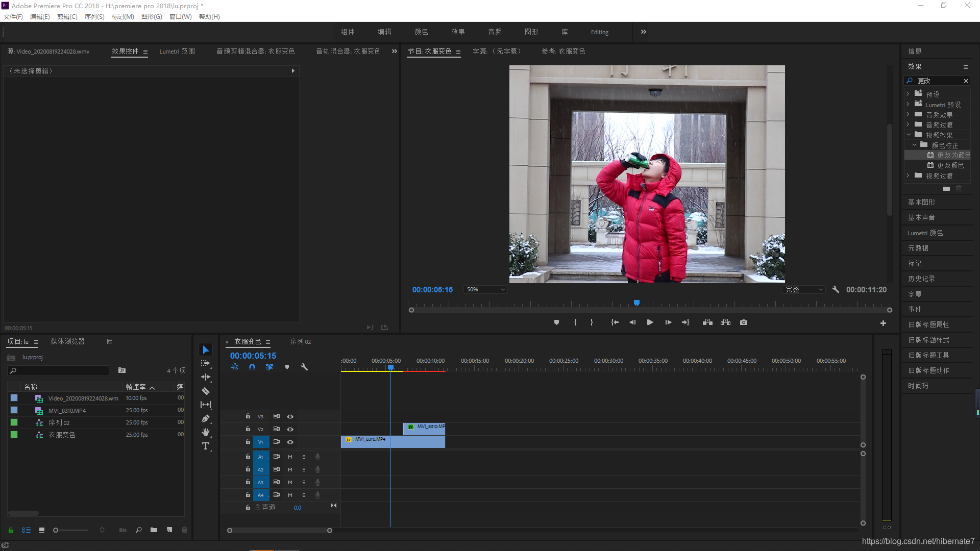Add marker in timeline header

[287, 367]
